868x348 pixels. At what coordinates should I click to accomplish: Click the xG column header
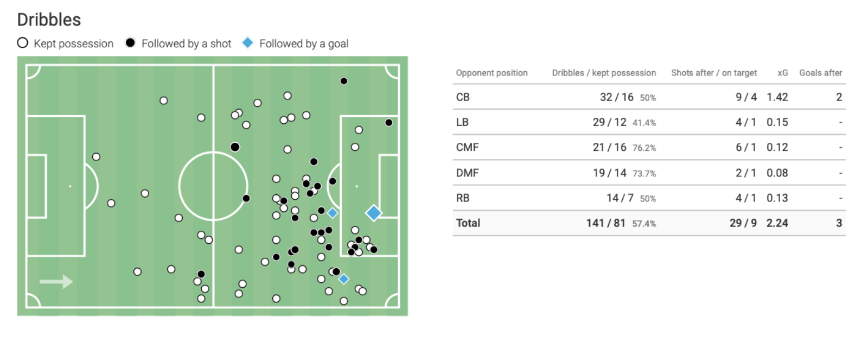tap(782, 73)
